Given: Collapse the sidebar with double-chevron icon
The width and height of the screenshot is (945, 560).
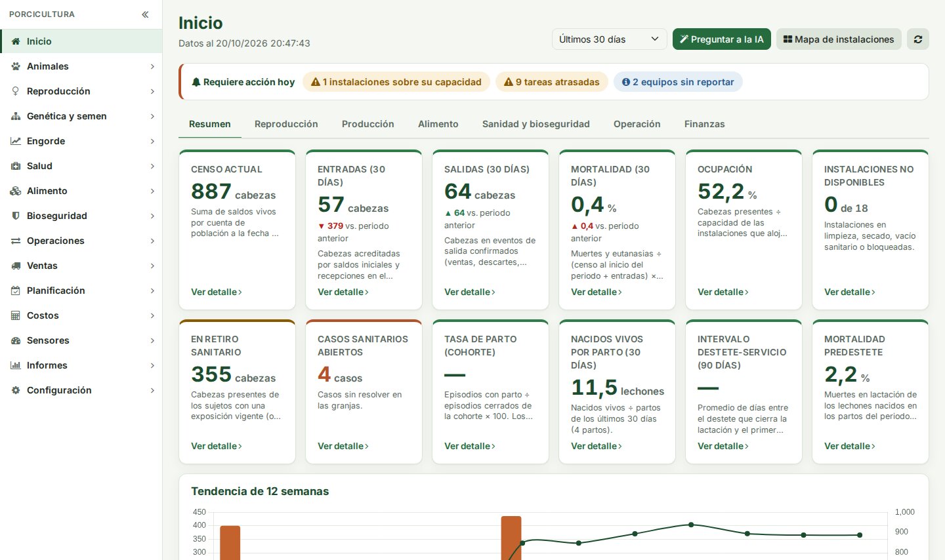Looking at the screenshot, I should [x=145, y=14].
